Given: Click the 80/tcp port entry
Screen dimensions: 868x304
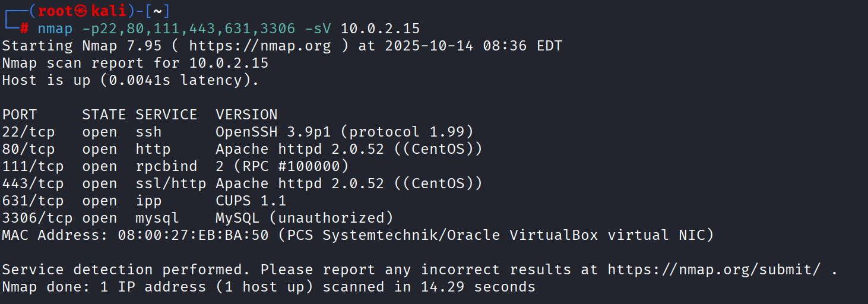Looking at the screenshot, I should [x=28, y=149].
